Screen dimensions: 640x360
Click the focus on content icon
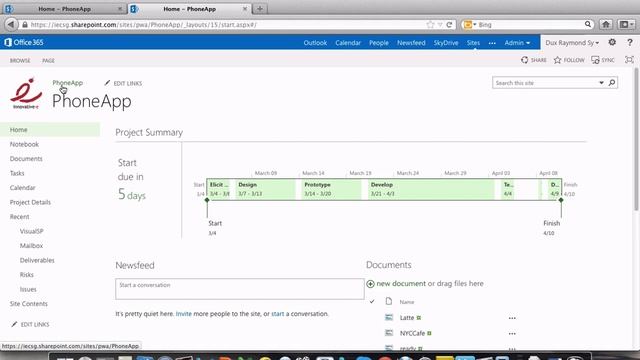coord(629,60)
